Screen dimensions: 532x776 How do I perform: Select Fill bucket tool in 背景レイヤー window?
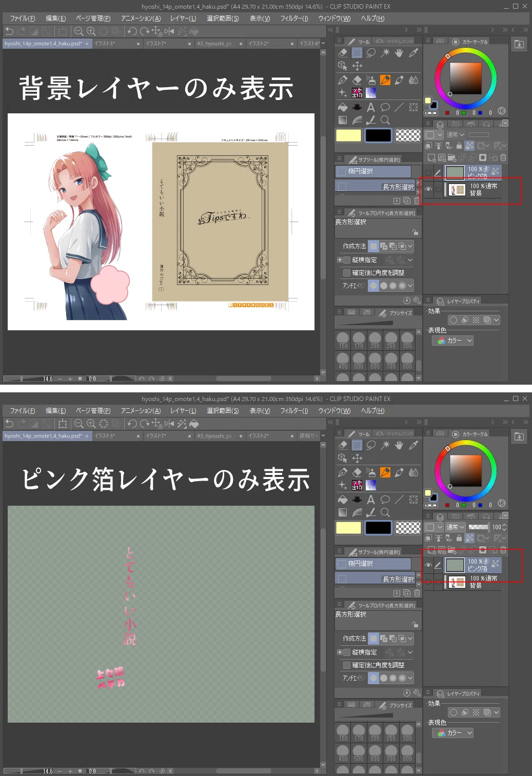click(343, 107)
